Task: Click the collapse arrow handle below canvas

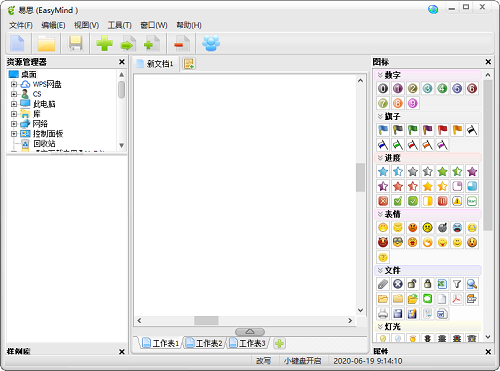Action: tap(250, 332)
